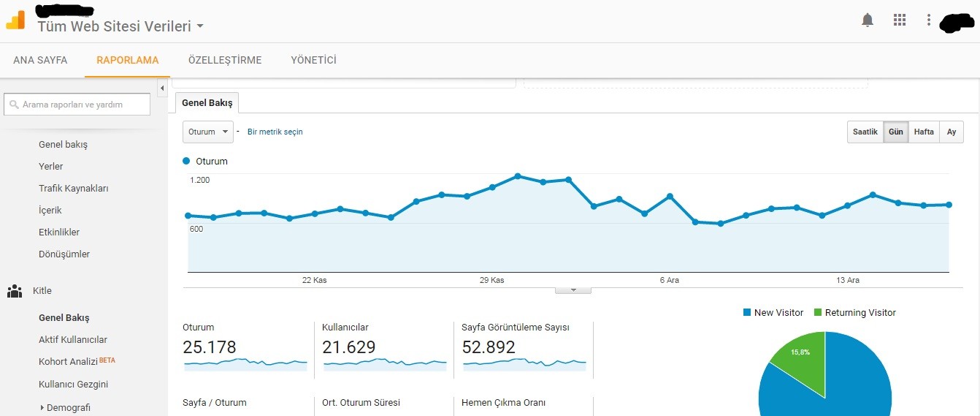Screen dimensions: 980x416
Task: Open the Dönüşümler sidebar item
Action: (x=64, y=254)
